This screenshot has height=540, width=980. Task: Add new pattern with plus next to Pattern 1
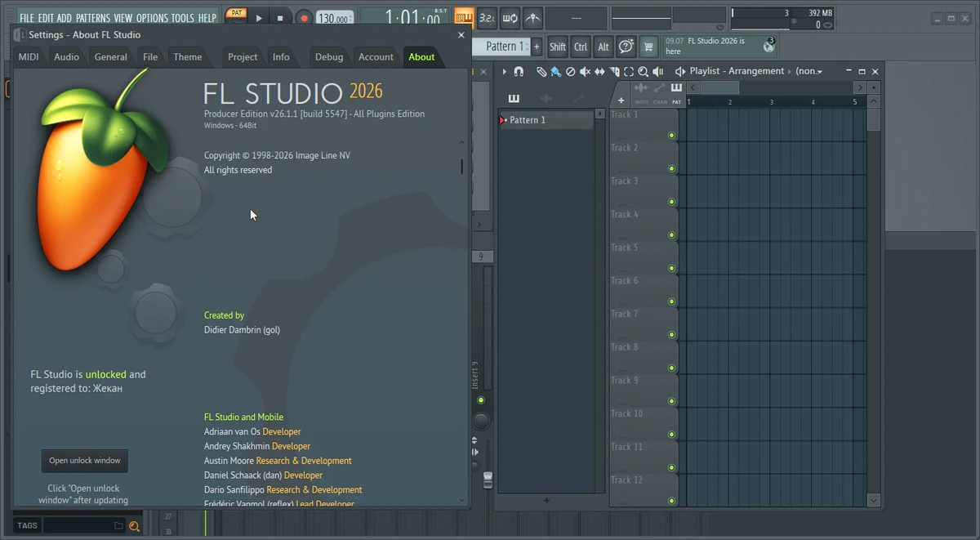537,47
